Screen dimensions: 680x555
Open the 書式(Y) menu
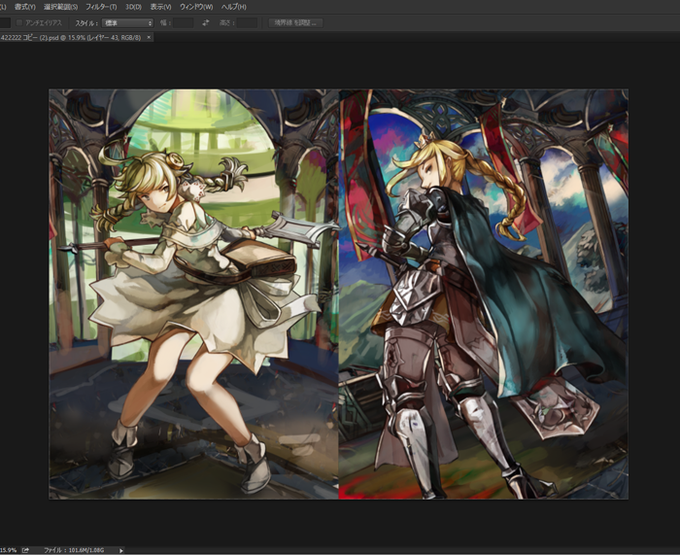pyautogui.click(x=25, y=7)
